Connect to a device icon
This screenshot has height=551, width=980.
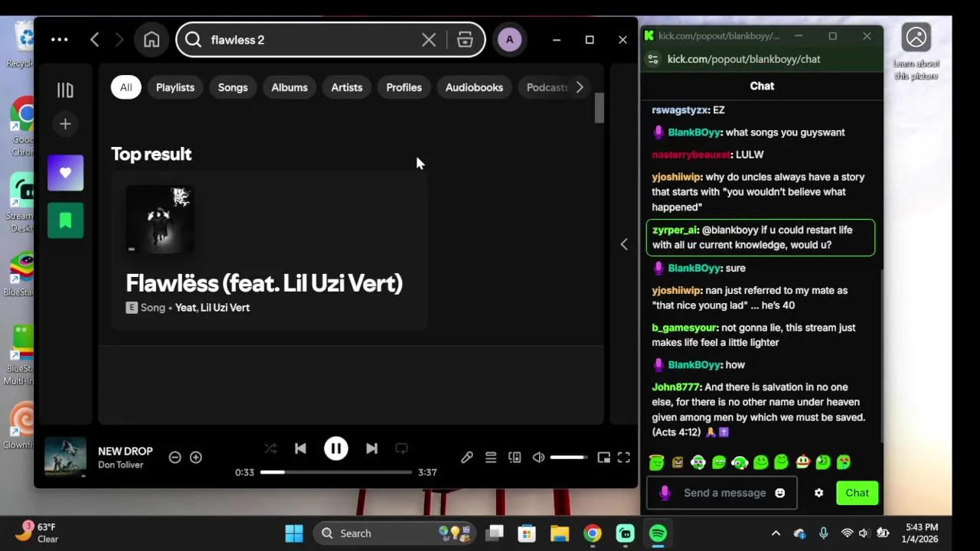514,458
